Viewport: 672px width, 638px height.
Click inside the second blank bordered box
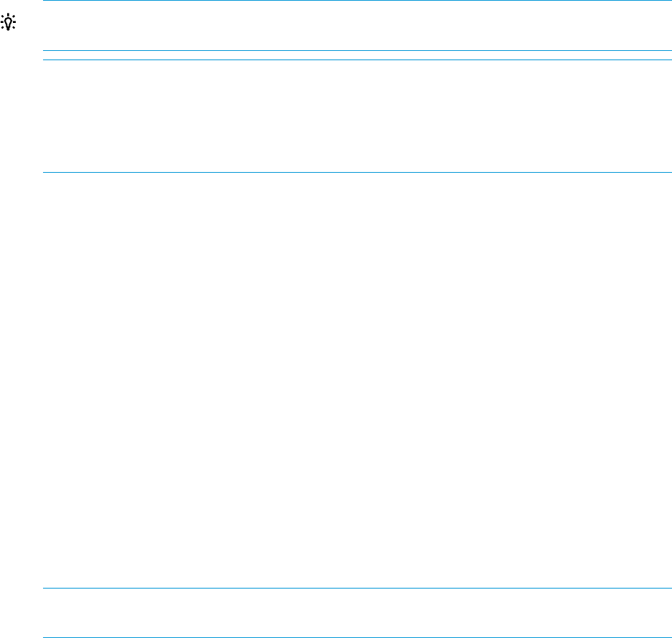(x=357, y=116)
